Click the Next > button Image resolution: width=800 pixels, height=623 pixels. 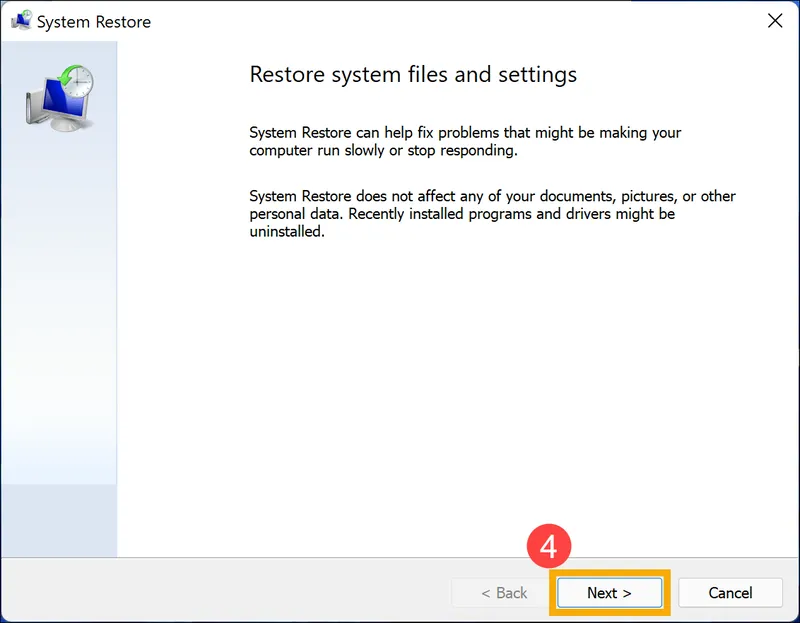point(609,593)
